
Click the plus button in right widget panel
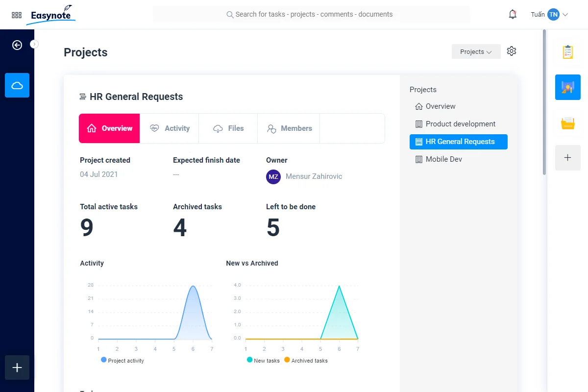pyautogui.click(x=568, y=158)
